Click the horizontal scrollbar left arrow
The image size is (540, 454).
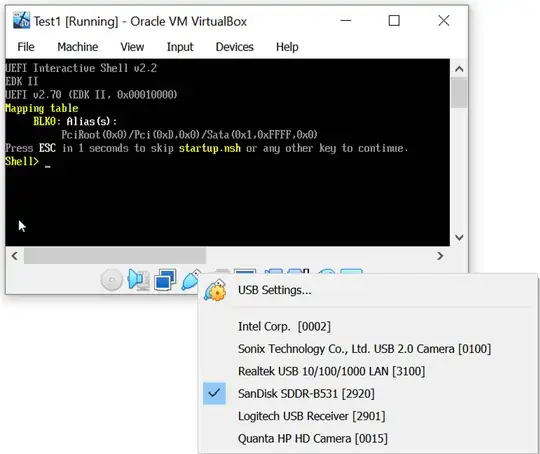coord(14,256)
